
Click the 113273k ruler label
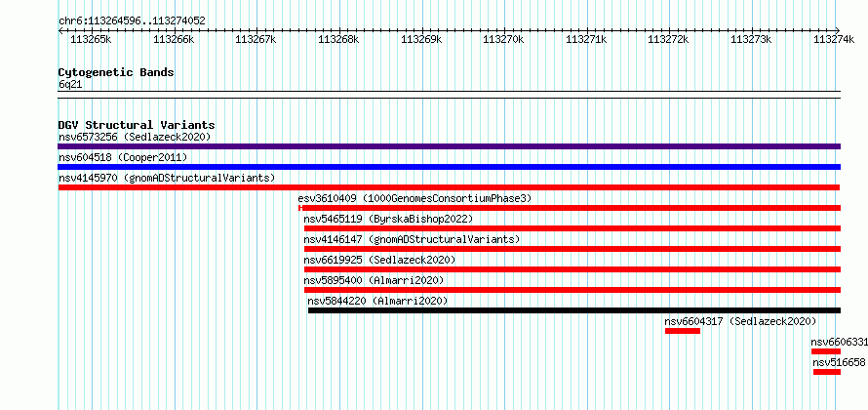pyautogui.click(x=752, y=39)
